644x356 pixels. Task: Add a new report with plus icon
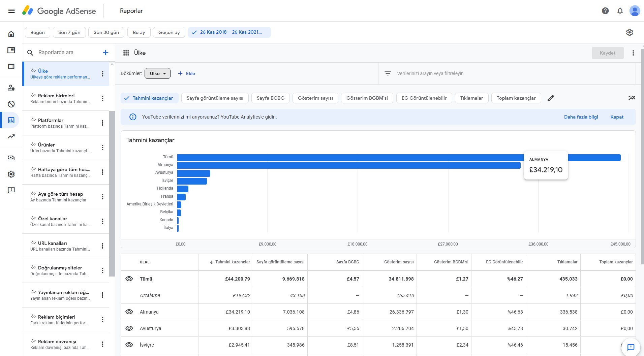(x=105, y=53)
